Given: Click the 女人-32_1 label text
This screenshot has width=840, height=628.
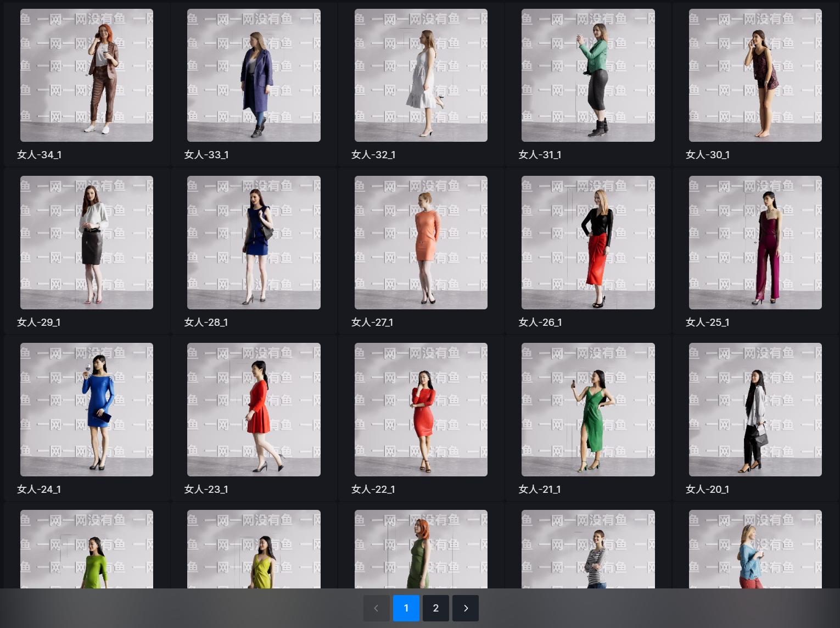Looking at the screenshot, I should [373, 155].
